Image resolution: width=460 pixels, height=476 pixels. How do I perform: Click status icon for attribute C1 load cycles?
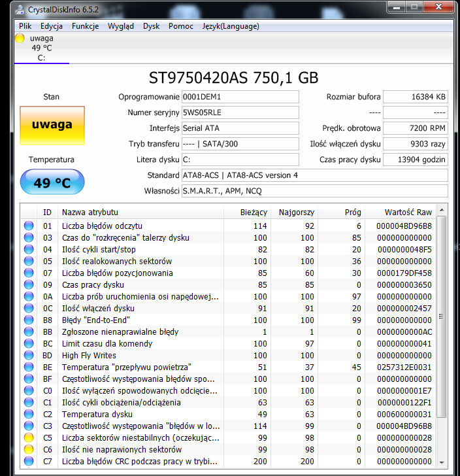pyautogui.click(x=29, y=402)
